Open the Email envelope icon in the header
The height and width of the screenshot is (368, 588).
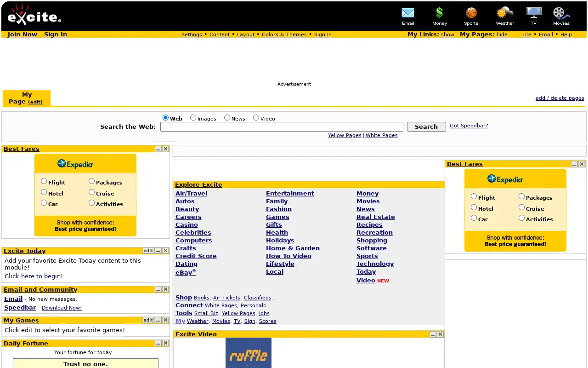click(408, 13)
